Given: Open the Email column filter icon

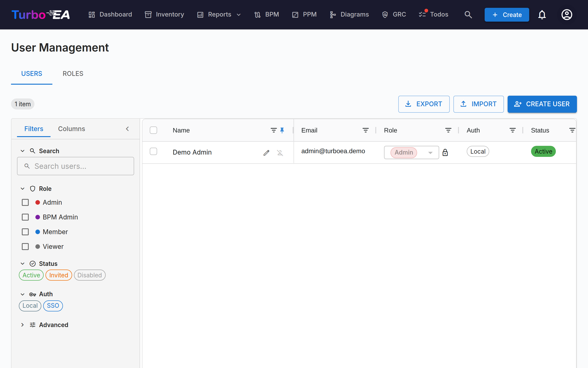Looking at the screenshot, I should 365,130.
